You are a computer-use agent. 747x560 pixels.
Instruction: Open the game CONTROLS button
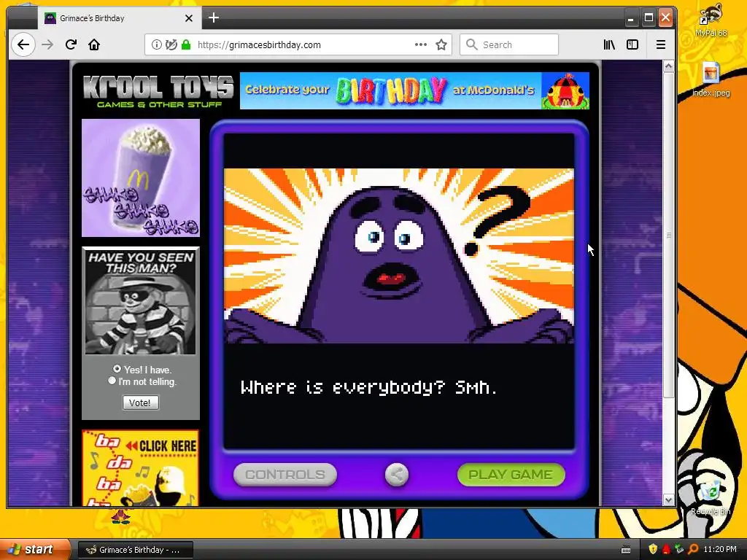pyautogui.click(x=285, y=474)
